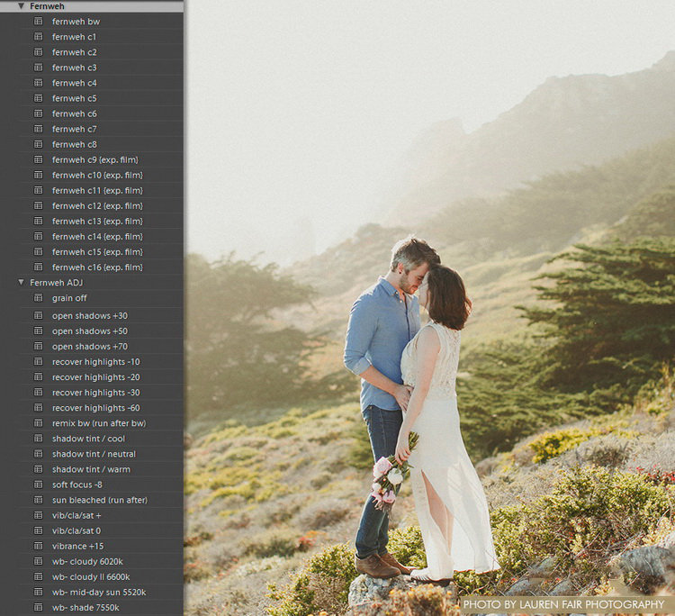Click the preset icon beside recover highlights -10

pos(39,361)
